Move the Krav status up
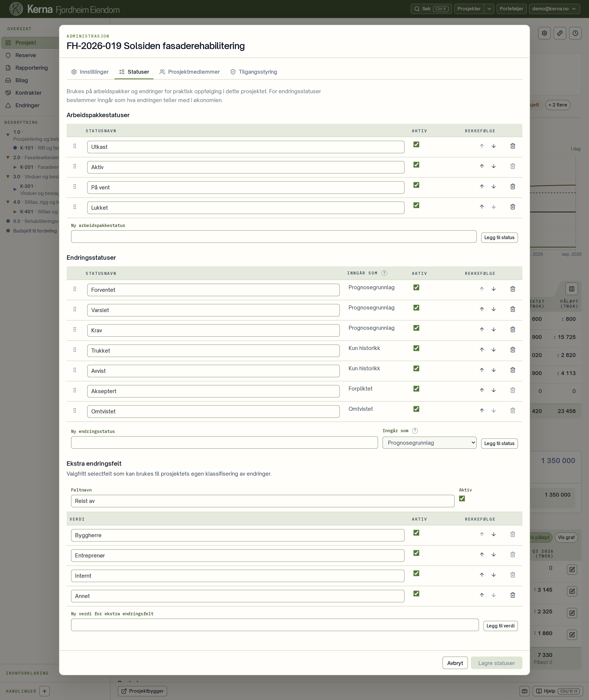This screenshot has height=700, width=589. [x=482, y=329]
